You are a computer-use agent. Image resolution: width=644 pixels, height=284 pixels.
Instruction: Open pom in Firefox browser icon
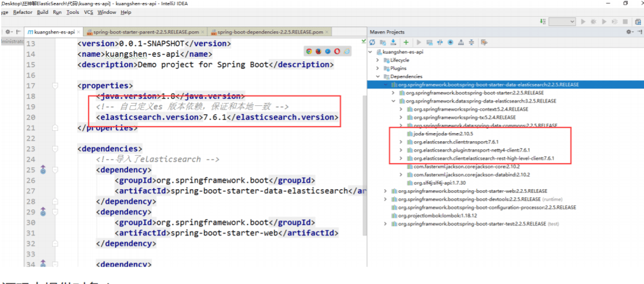(319, 51)
